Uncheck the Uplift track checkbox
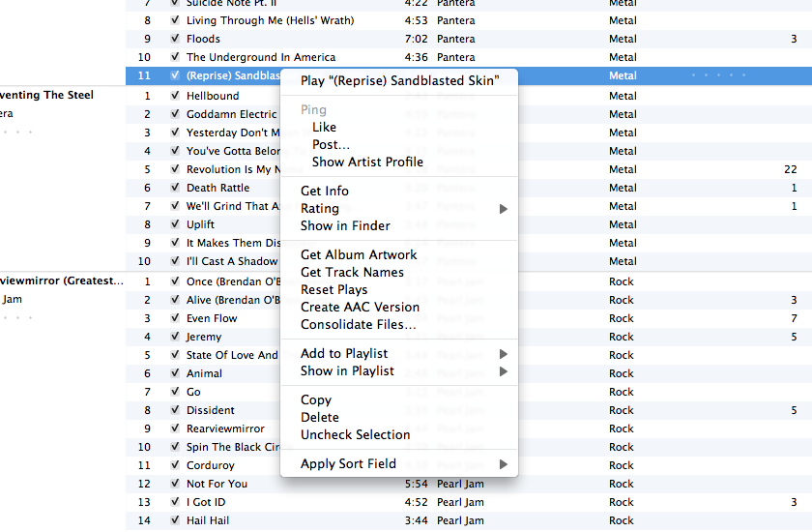Screen dimensions: 812x532 175,224
